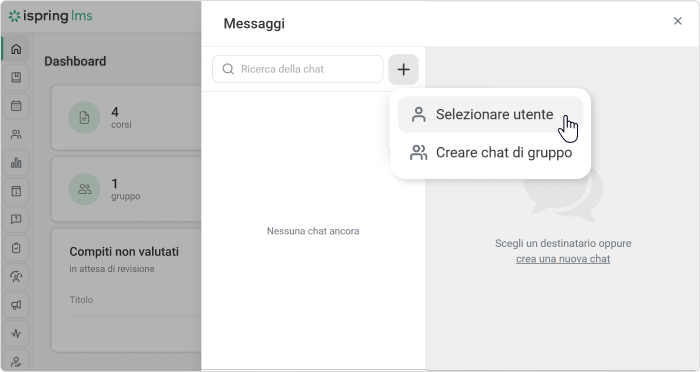
Task: Open the user edit icon at sidebar bottom
Action: (x=16, y=361)
